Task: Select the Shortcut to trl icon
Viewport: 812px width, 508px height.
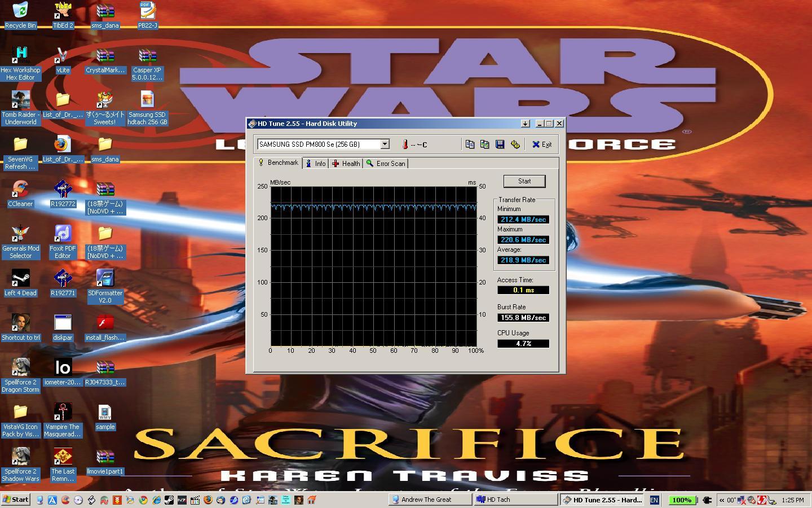Action: 20,327
